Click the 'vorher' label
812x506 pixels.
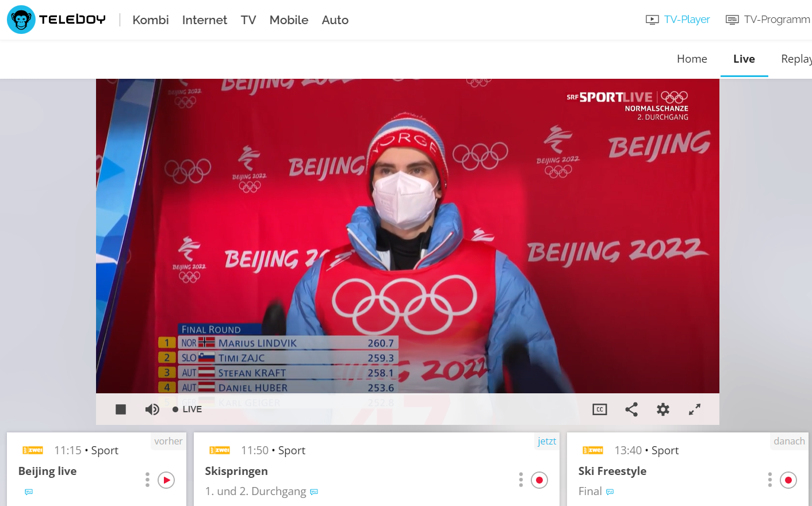click(168, 441)
